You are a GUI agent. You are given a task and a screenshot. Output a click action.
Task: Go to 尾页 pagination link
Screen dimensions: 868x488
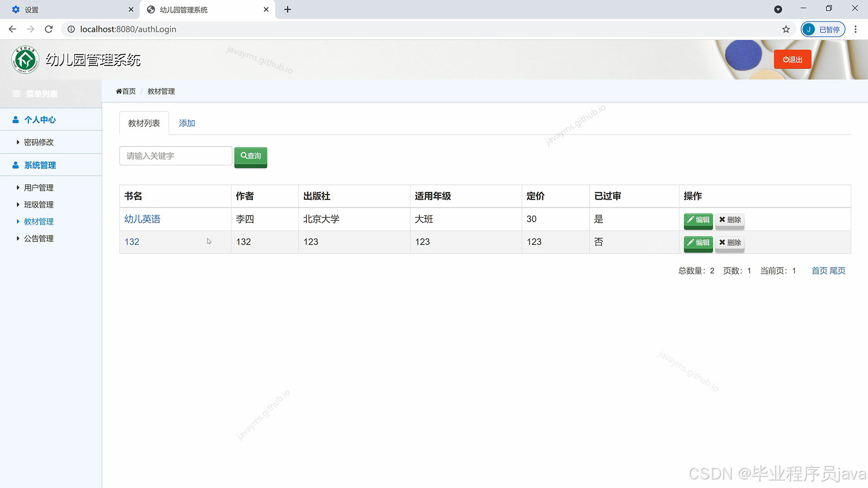[837, 271]
